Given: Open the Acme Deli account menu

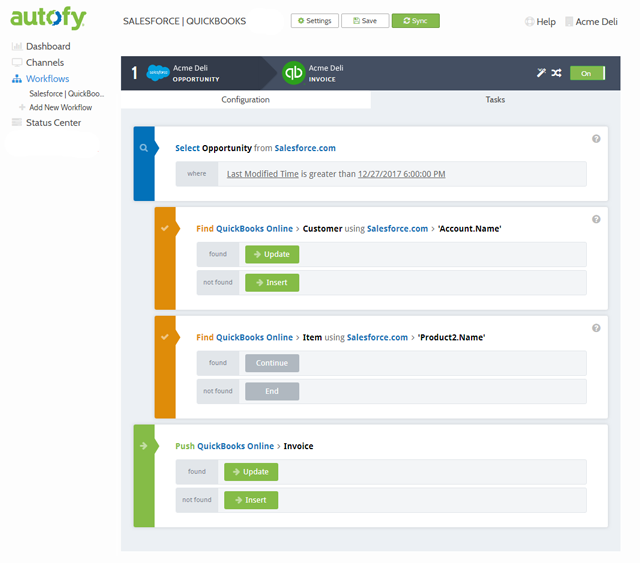Looking at the screenshot, I should coord(596,22).
